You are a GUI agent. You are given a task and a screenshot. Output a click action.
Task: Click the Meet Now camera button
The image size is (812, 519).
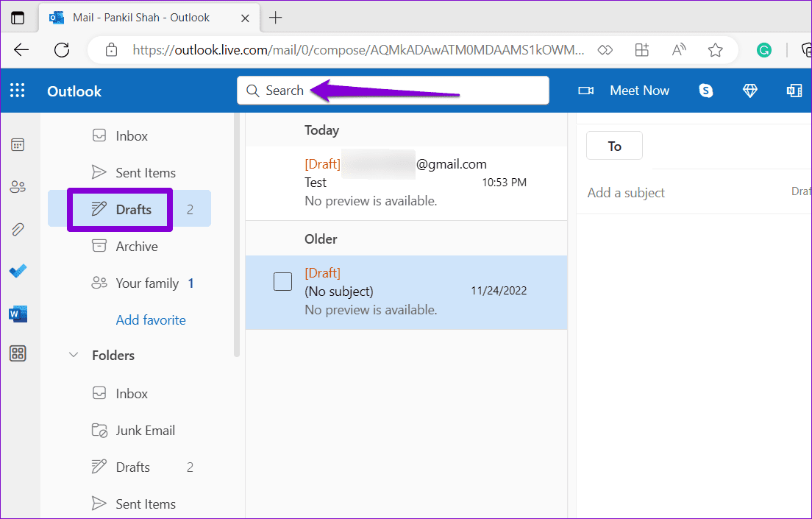point(624,91)
